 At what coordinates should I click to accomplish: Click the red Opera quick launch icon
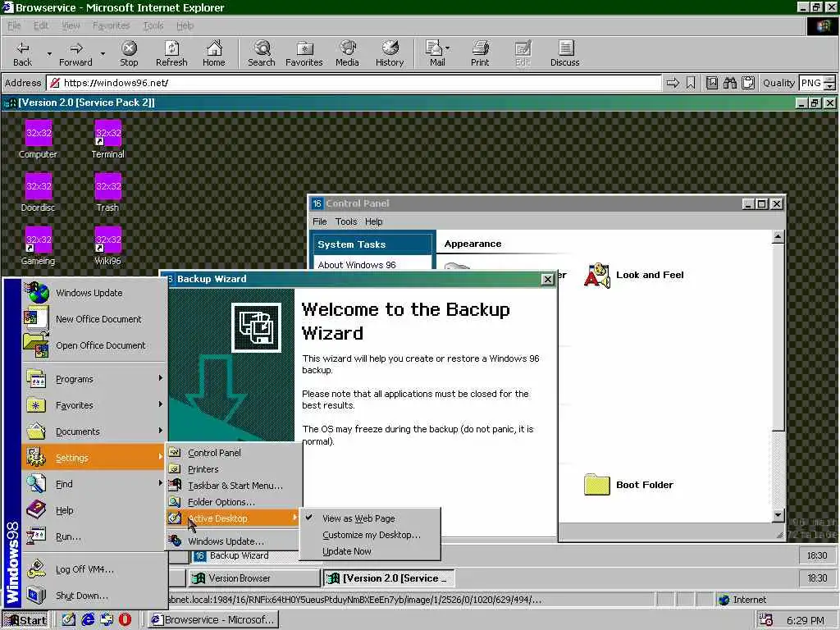pos(125,620)
